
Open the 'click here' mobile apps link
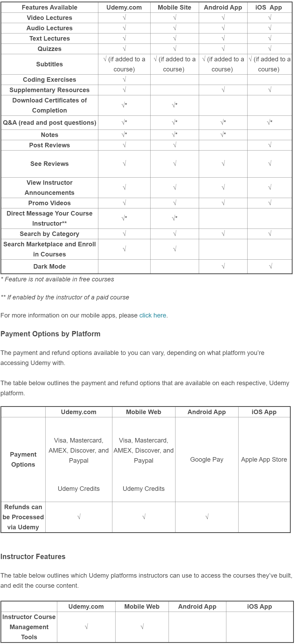153,315
